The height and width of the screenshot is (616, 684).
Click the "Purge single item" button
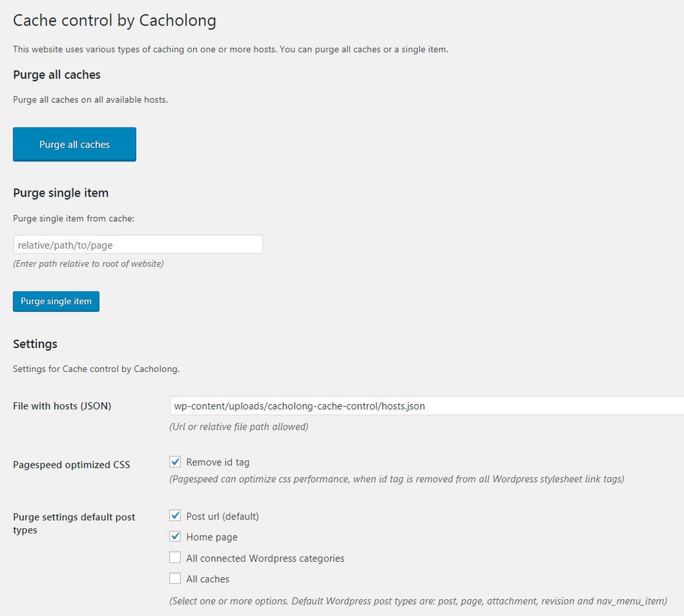point(56,301)
